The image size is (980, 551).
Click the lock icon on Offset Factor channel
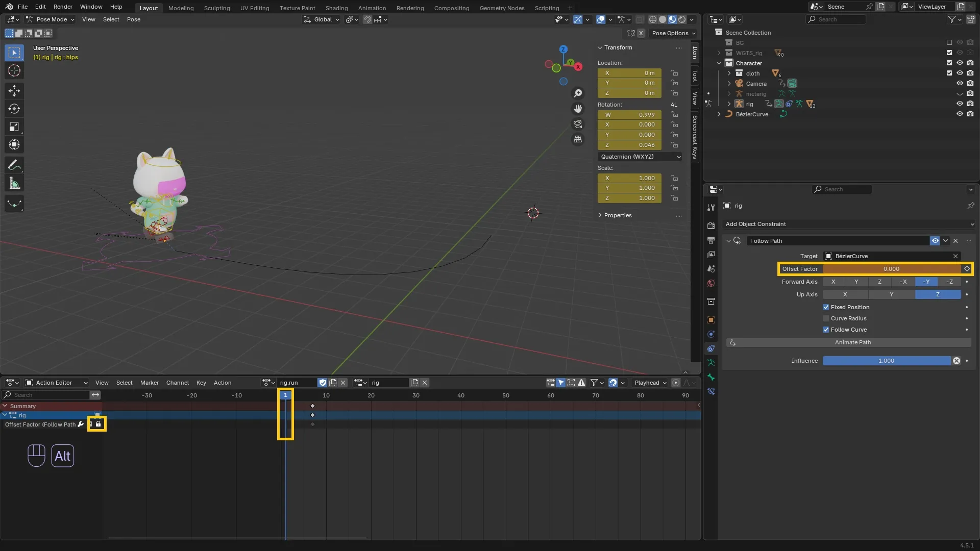(99, 424)
